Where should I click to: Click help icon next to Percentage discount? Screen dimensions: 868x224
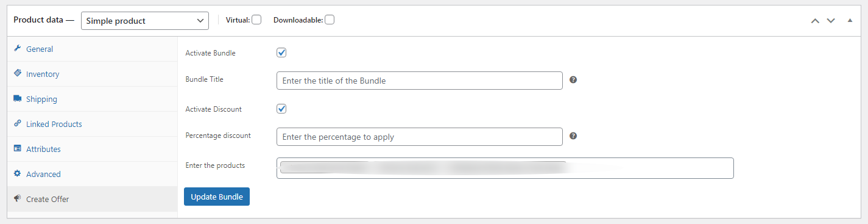point(573,136)
